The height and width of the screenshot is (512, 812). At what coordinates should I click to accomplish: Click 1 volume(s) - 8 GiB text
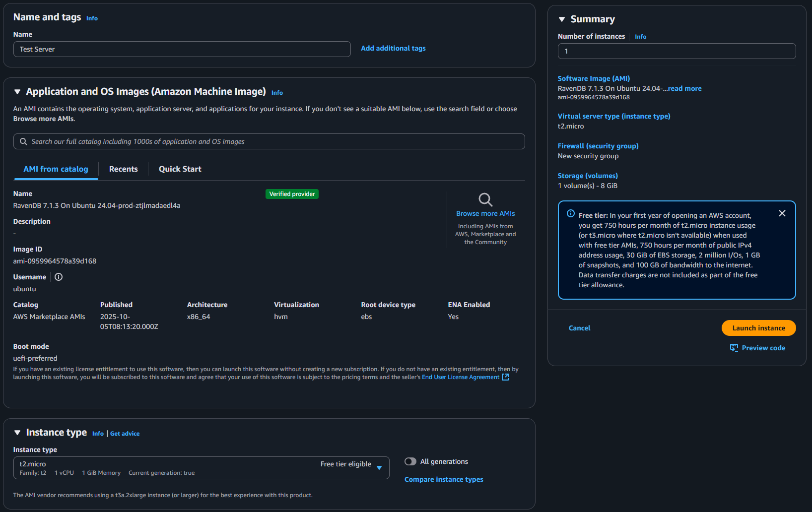point(588,186)
